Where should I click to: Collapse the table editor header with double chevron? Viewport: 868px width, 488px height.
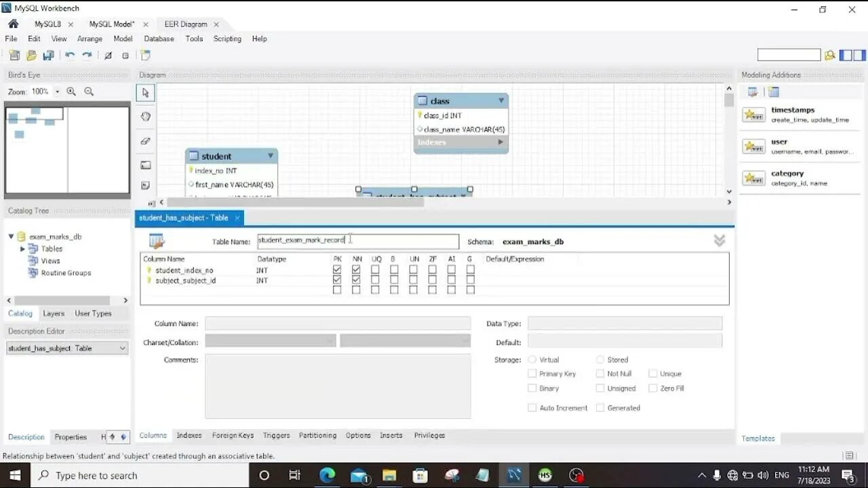[719, 241]
